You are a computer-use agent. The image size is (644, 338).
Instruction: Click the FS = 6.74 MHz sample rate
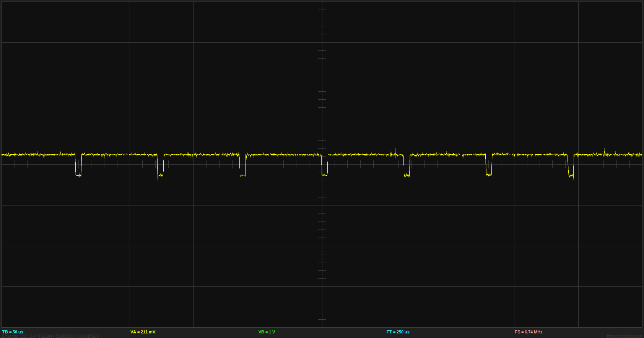tap(528, 332)
